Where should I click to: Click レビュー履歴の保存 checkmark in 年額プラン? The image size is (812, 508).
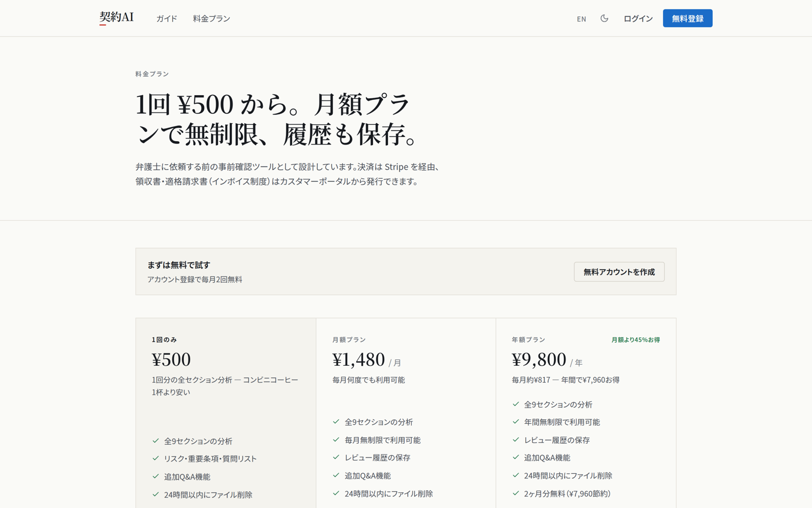click(516, 440)
